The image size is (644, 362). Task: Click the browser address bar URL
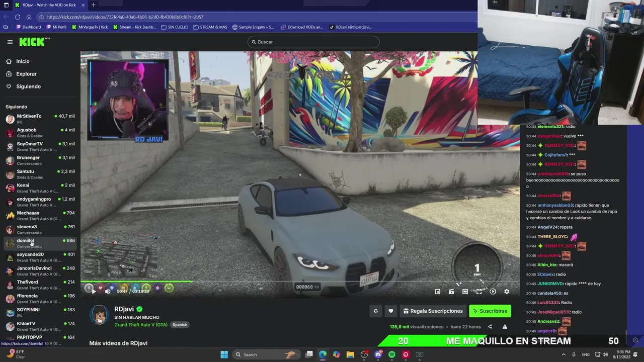(x=126, y=17)
